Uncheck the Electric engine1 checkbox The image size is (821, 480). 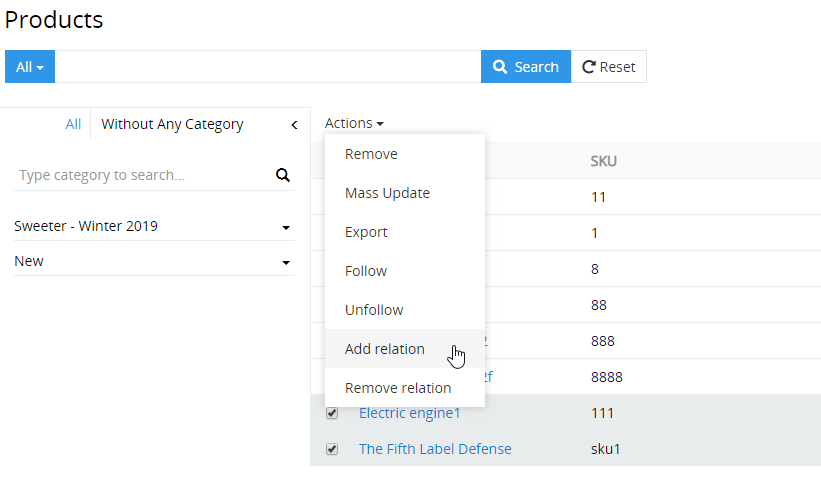(x=332, y=413)
